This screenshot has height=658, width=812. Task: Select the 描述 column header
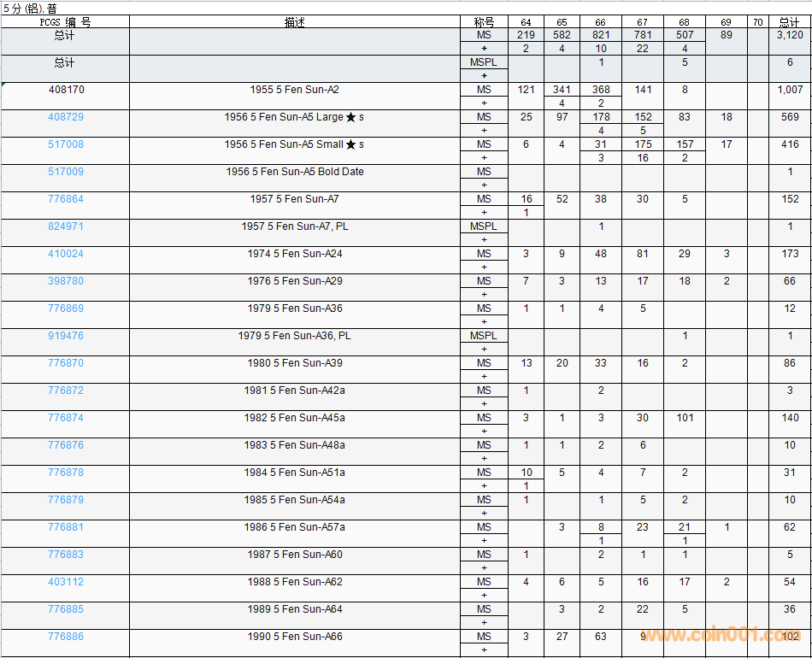pyautogui.click(x=295, y=22)
